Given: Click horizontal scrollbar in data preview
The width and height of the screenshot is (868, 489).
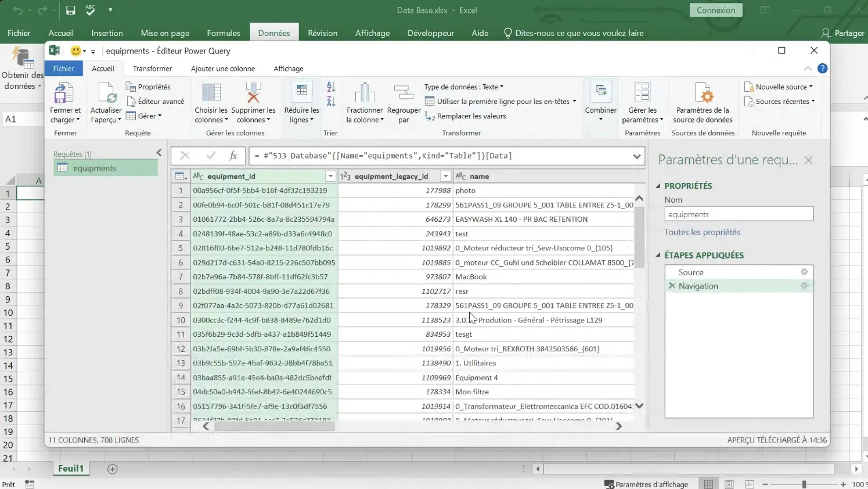Looking at the screenshot, I should pos(275,426).
